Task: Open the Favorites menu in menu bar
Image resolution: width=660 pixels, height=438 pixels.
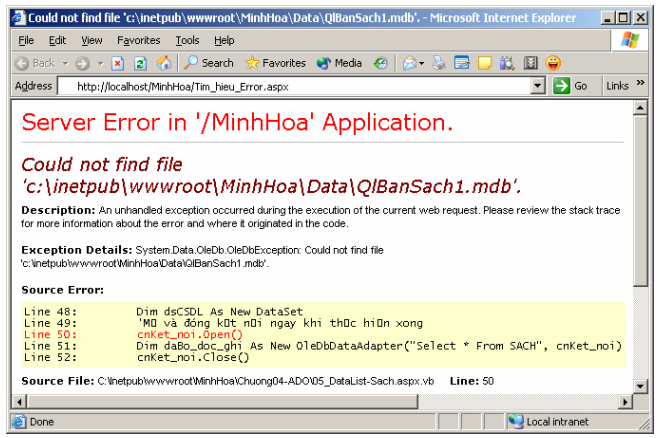Action: click(x=138, y=40)
